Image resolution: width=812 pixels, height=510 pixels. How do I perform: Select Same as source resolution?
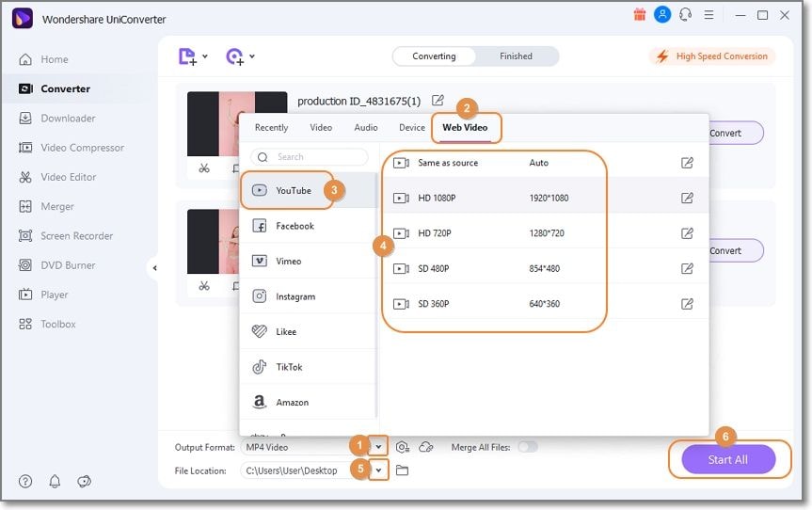tap(546, 163)
